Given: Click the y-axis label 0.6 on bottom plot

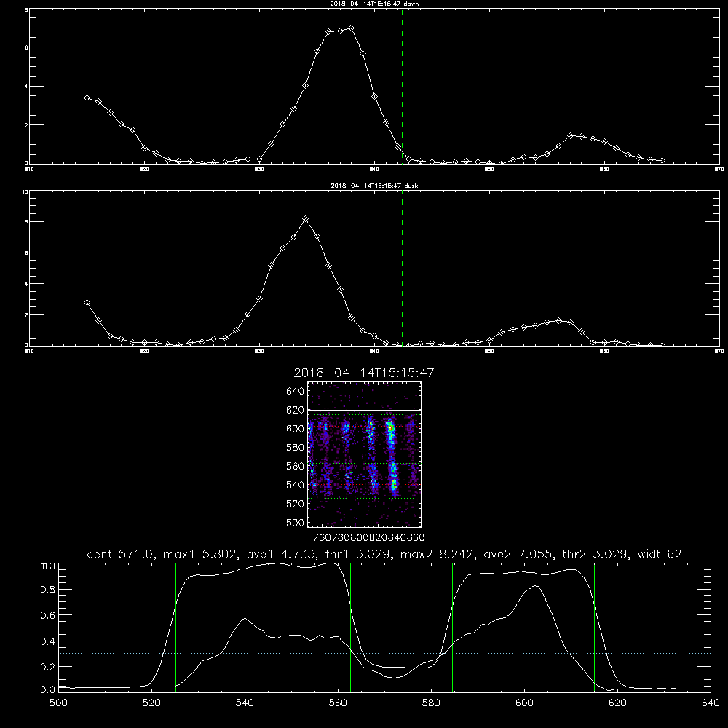Looking at the screenshot, I should pyautogui.click(x=48, y=615).
